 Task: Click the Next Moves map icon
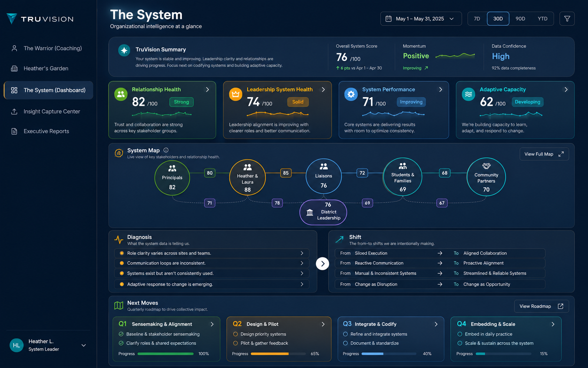(x=119, y=305)
